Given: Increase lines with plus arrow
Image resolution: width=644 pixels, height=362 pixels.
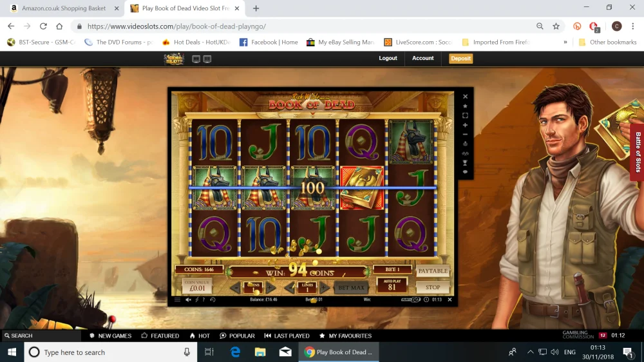Looking at the screenshot, I should [x=325, y=287].
